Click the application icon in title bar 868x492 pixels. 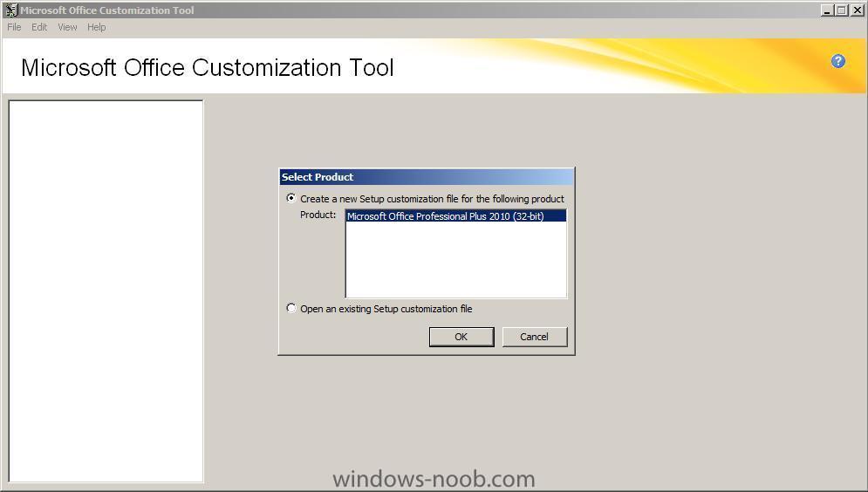tap(11, 10)
